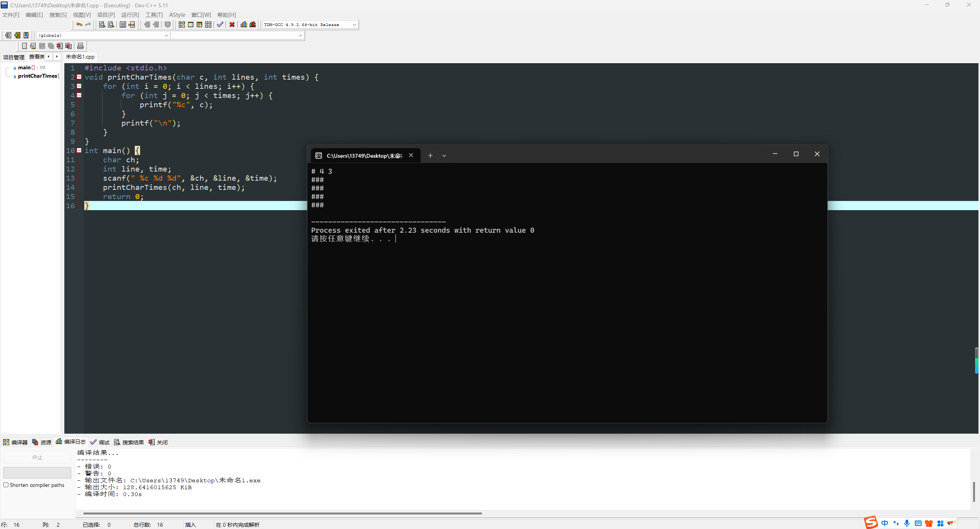This screenshot has width=980, height=529.
Task: Click the Print icon in toolbar
Action: [x=80, y=46]
